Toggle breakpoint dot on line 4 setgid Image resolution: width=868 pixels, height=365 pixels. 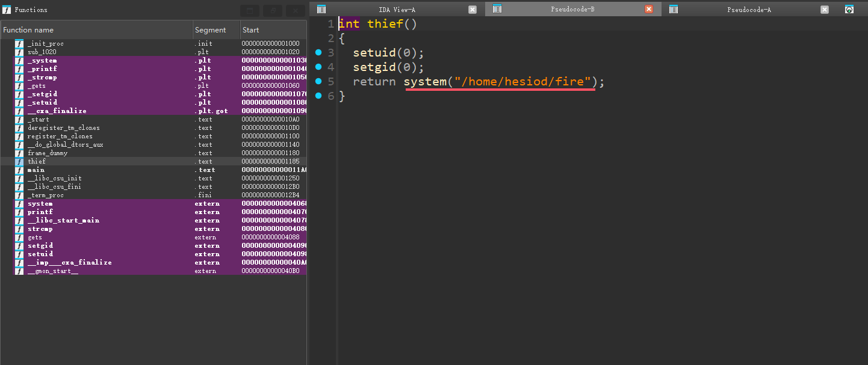(x=319, y=67)
